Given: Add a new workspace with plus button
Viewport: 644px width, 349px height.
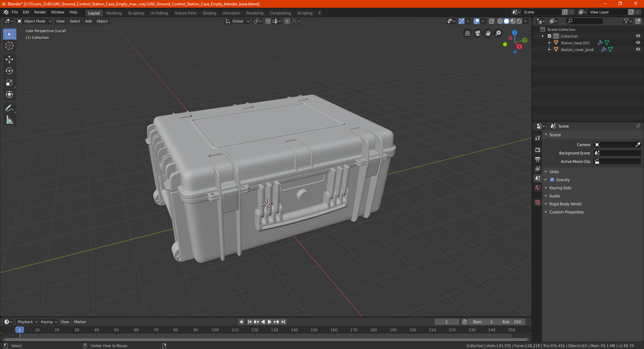Looking at the screenshot, I should pos(319,13).
